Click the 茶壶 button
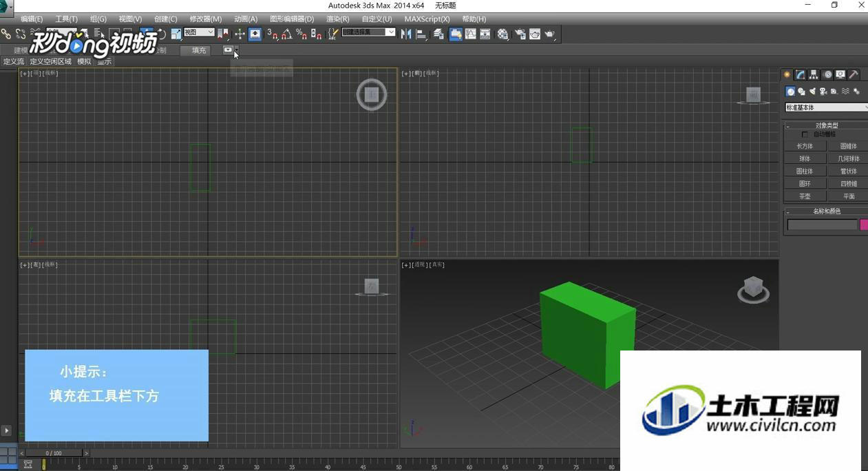This screenshot has height=471, width=868. click(805, 196)
